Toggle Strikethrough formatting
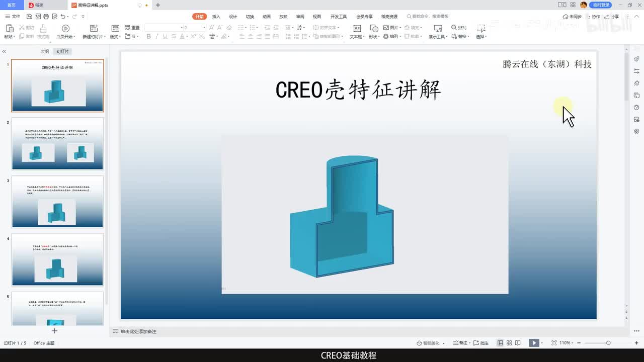This screenshot has width=644, height=362. point(174,37)
